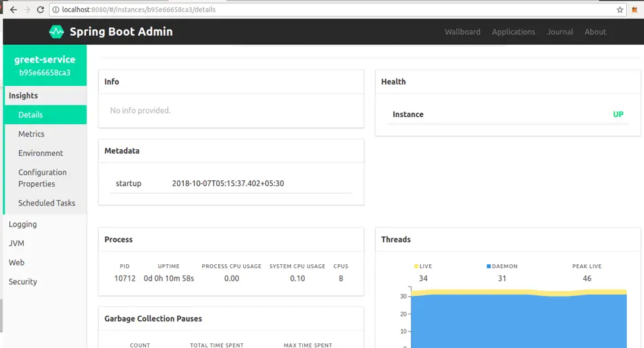Open the Applications page
This screenshot has height=348, width=644.
[513, 32]
